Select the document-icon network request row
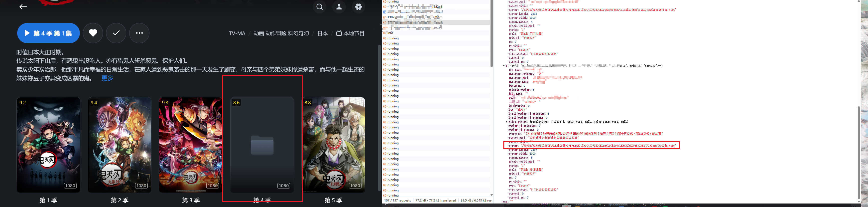Screen dimensions: 868x207 coord(436,12)
